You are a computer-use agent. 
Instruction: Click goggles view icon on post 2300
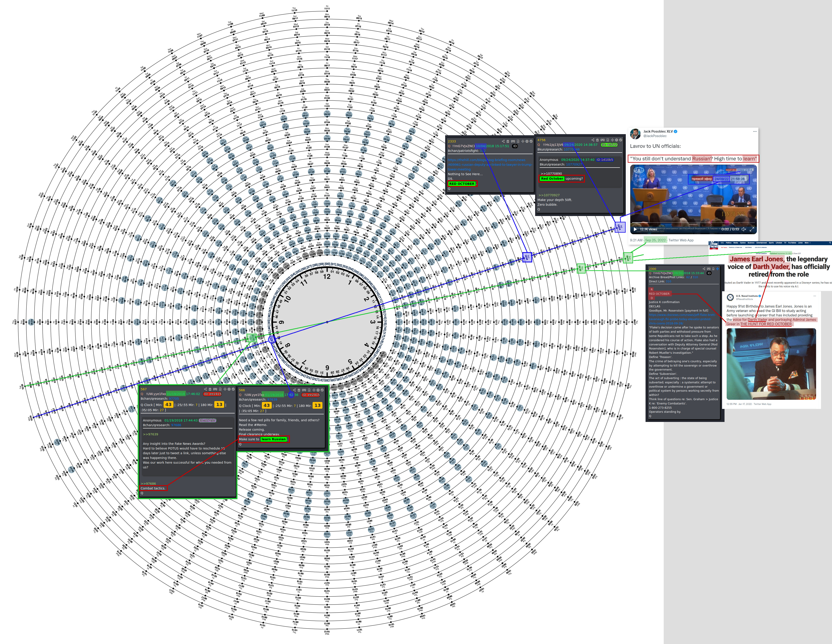(x=709, y=269)
